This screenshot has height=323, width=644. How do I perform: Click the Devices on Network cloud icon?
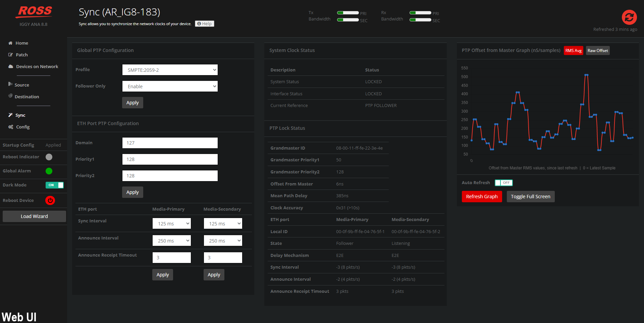(11, 66)
